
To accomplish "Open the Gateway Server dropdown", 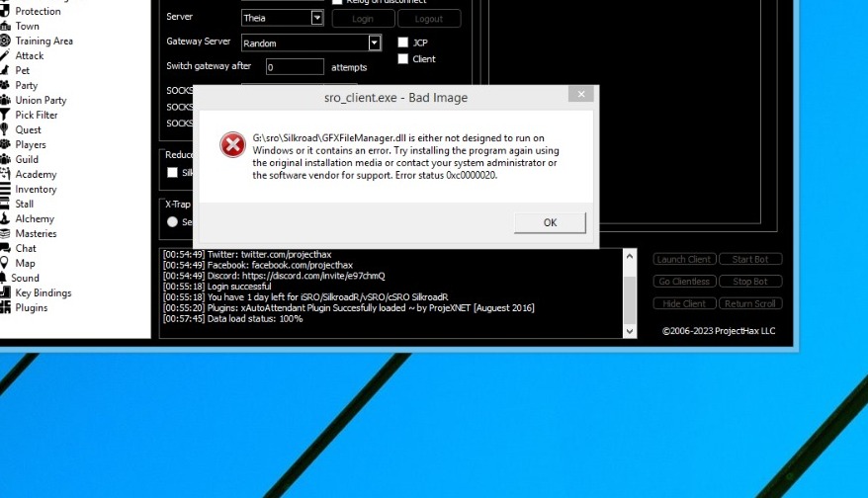I will [x=375, y=43].
